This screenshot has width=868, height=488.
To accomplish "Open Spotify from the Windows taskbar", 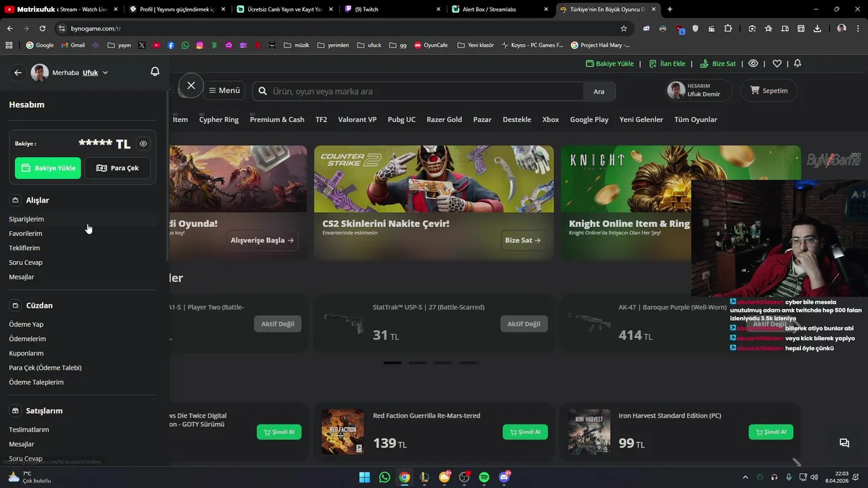I will [484, 477].
